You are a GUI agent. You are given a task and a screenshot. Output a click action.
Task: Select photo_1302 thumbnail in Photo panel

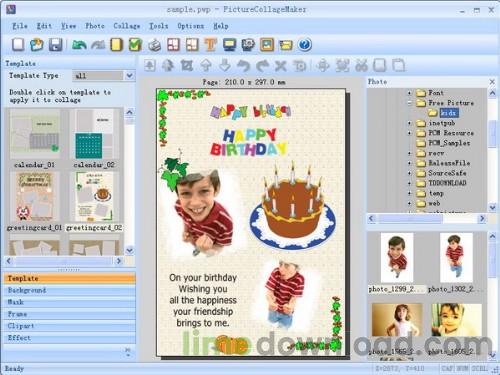tap(456, 258)
